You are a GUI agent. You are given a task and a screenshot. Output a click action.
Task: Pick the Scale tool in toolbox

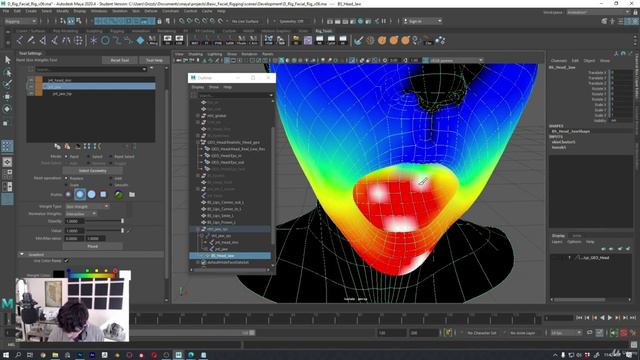tap(6, 123)
